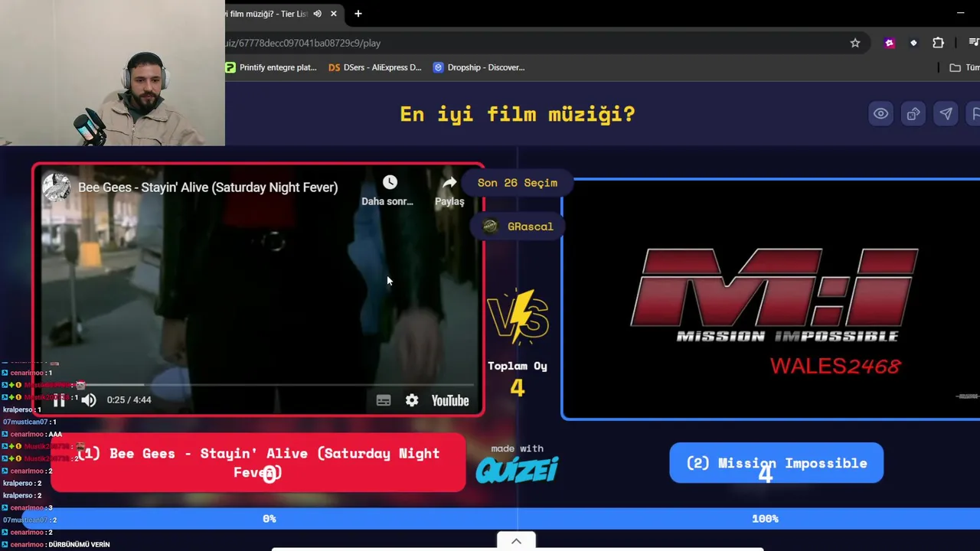This screenshot has width=980, height=551.
Task: Seek on the YouTube progress bar
Action: coord(257,385)
